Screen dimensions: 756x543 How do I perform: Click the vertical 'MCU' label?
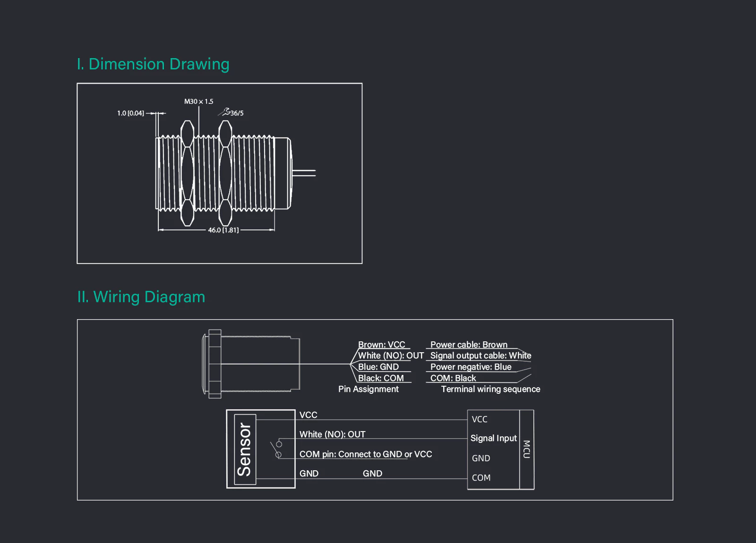526,449
